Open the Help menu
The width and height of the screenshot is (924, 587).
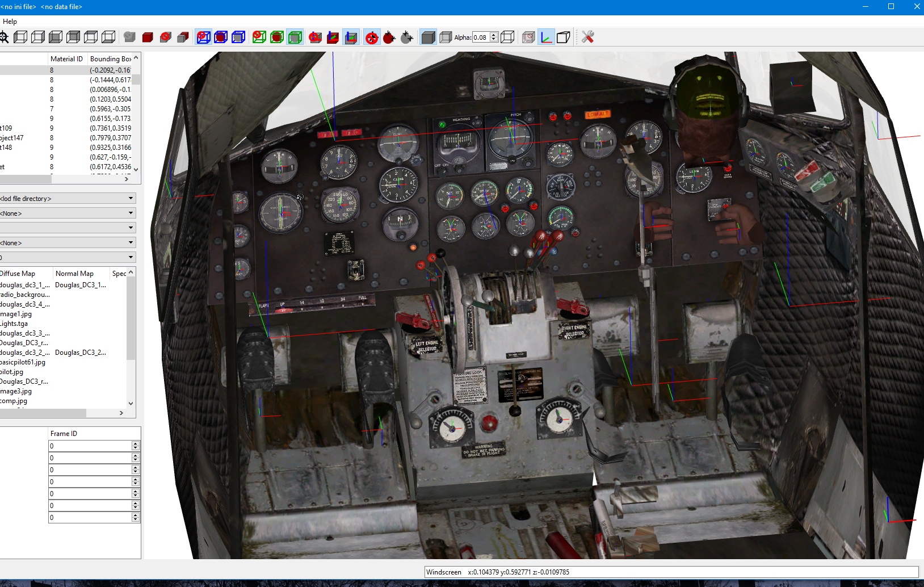[10, 22]
